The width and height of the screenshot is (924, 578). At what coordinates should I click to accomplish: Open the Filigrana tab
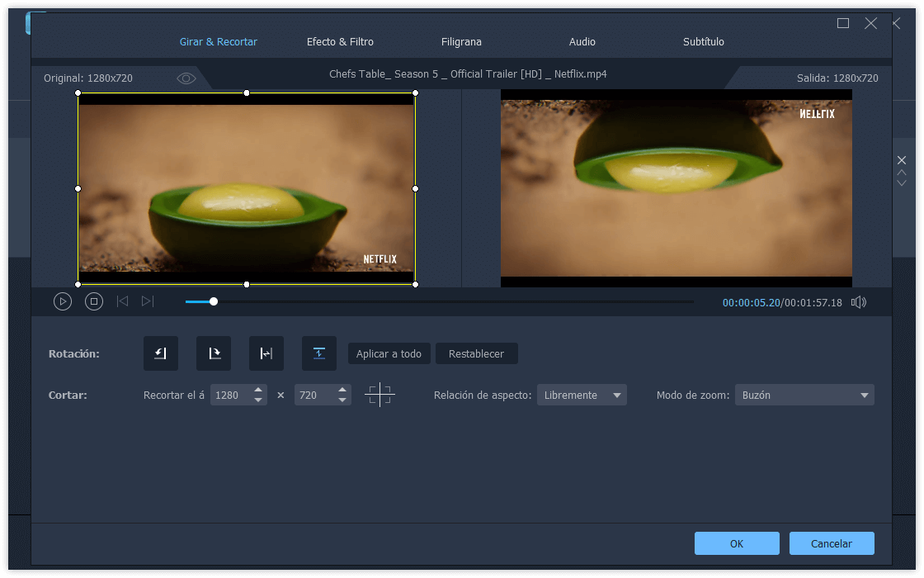pyautogui.click(x=461, y=42)
